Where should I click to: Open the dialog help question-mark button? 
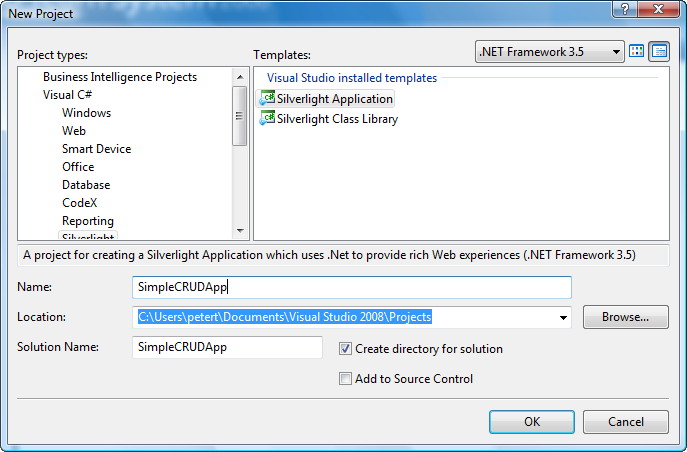[x=625, y=8]
